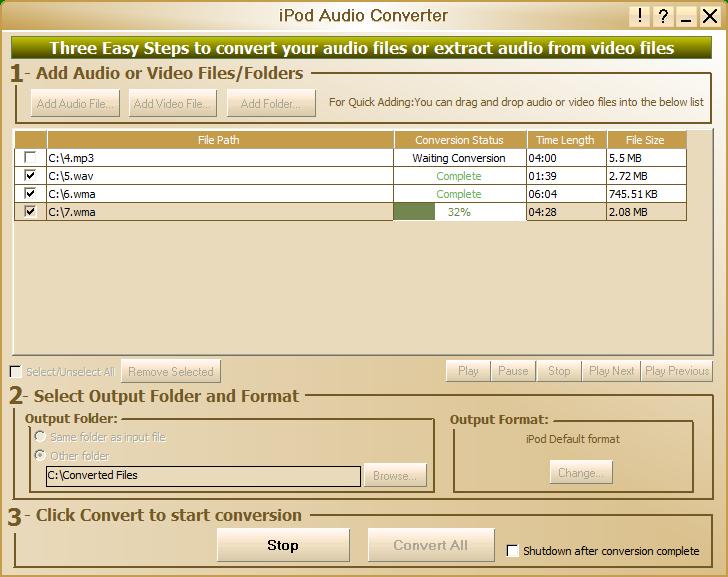Click the Remove Selected button
This screenshot has width=728, height=577.
tap(171, 371)
